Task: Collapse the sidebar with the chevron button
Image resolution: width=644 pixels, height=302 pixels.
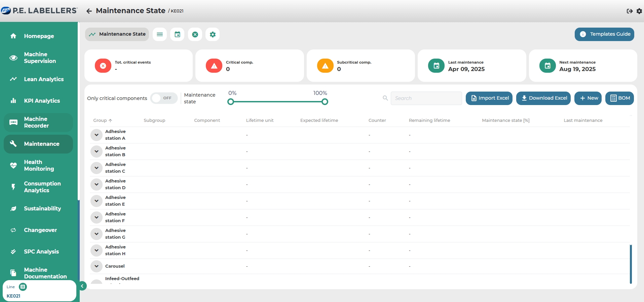Action: pyautogui.click(x=82, y=286)
